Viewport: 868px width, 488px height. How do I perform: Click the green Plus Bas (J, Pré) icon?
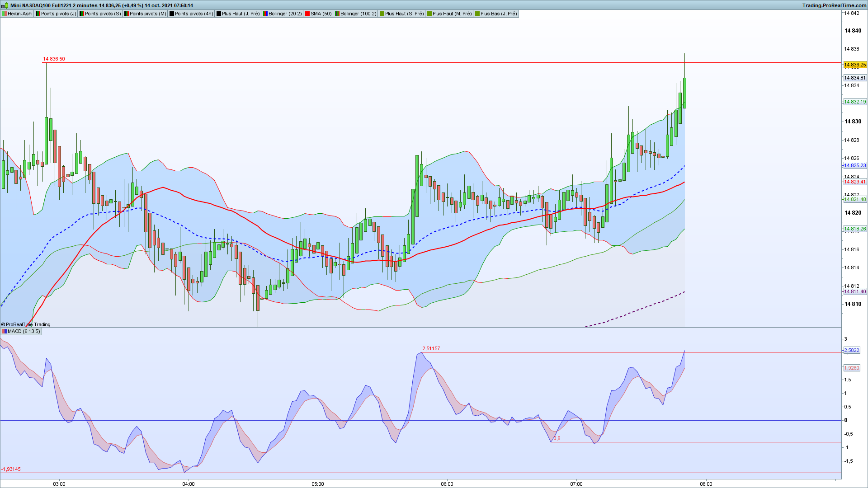(x=477, y=14)
